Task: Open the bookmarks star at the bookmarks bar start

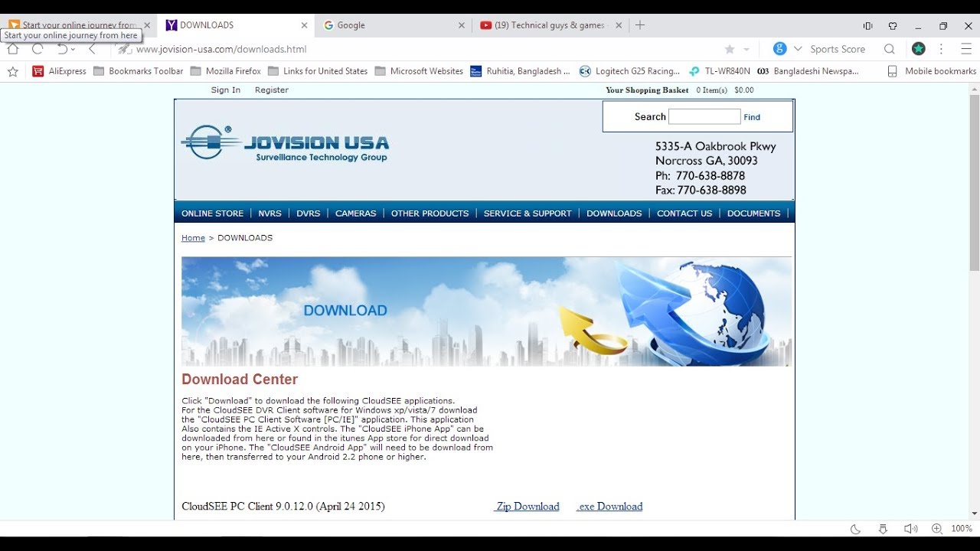Action: tap(12, 71)
